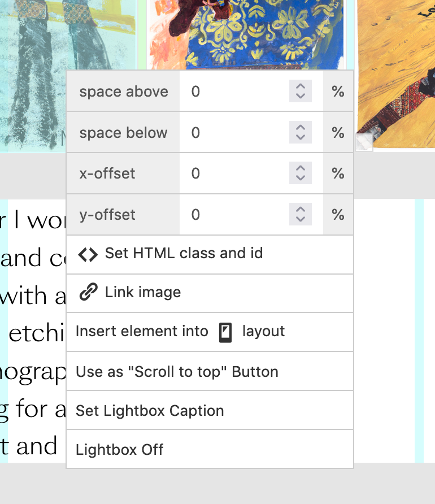Click the chain link icon next to Link image
This screenshot has width=435, height=504.
[89, 292]
